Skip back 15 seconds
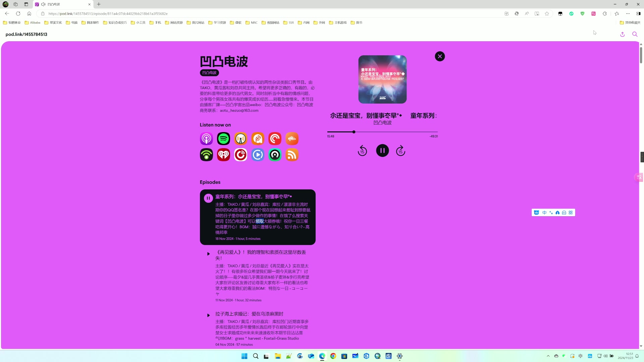Image resolution: width=644 pixels, height=362 pixels. click(x=362, y=151)
